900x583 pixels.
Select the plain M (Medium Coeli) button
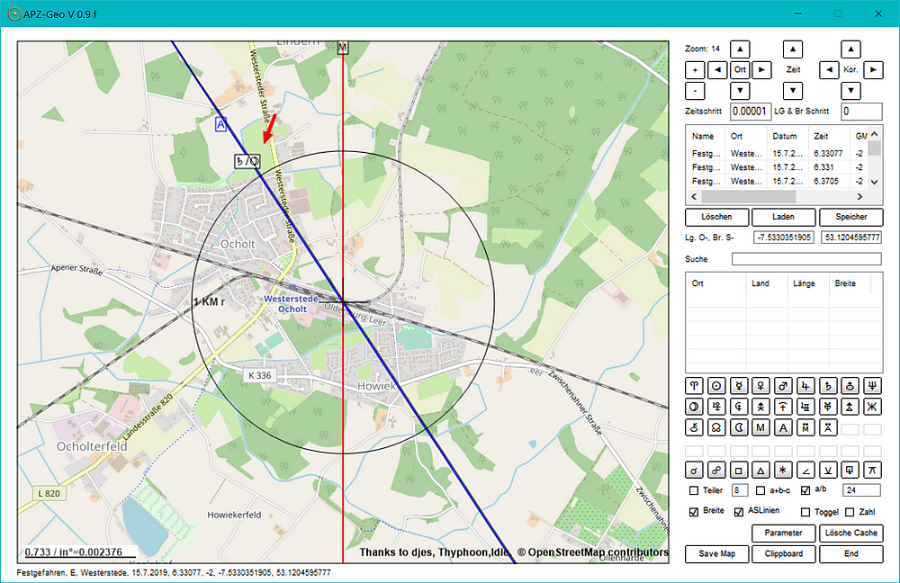tap(761, 427)
